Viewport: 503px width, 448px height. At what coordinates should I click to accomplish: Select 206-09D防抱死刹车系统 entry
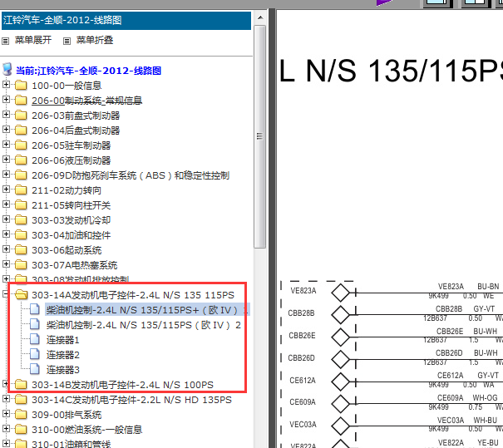click(131, 175)
